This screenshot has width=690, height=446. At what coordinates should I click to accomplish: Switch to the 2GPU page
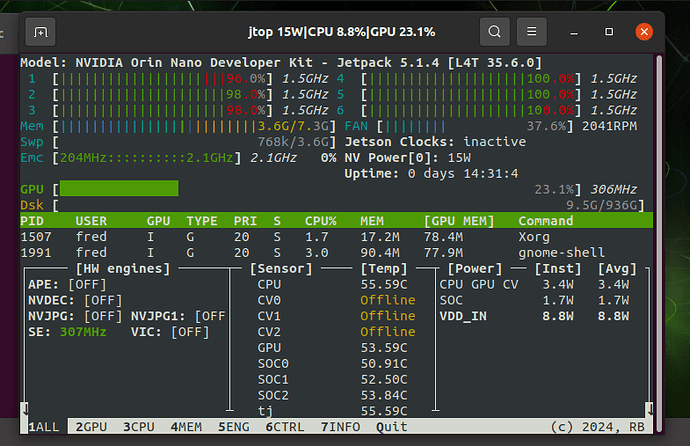coord(91,427)
